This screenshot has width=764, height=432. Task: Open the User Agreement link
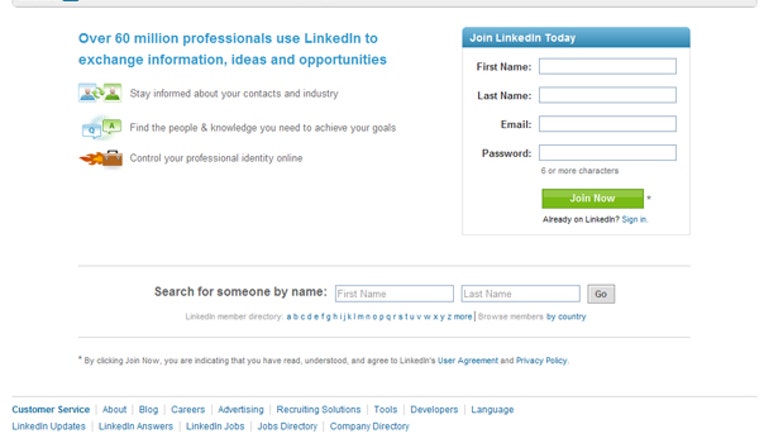pos(468,361)
